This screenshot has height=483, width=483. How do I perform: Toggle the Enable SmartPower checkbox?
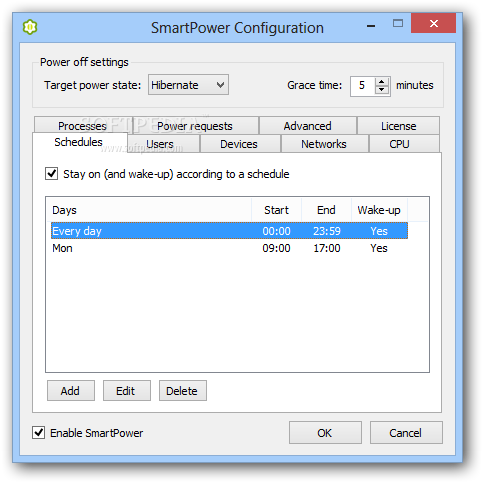coord(39,432)
